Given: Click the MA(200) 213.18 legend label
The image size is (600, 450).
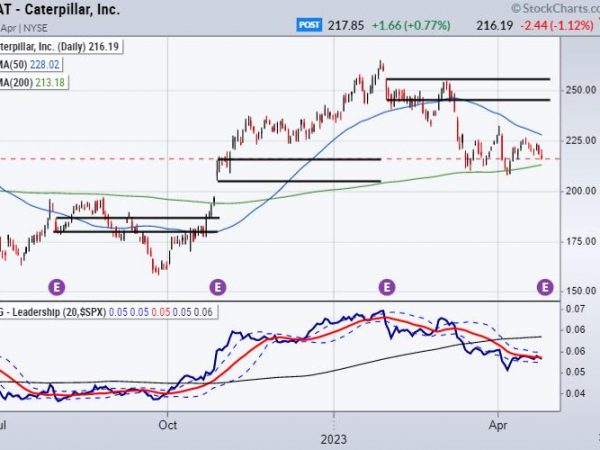Looking at the screenshot, I should click(33, 82).
